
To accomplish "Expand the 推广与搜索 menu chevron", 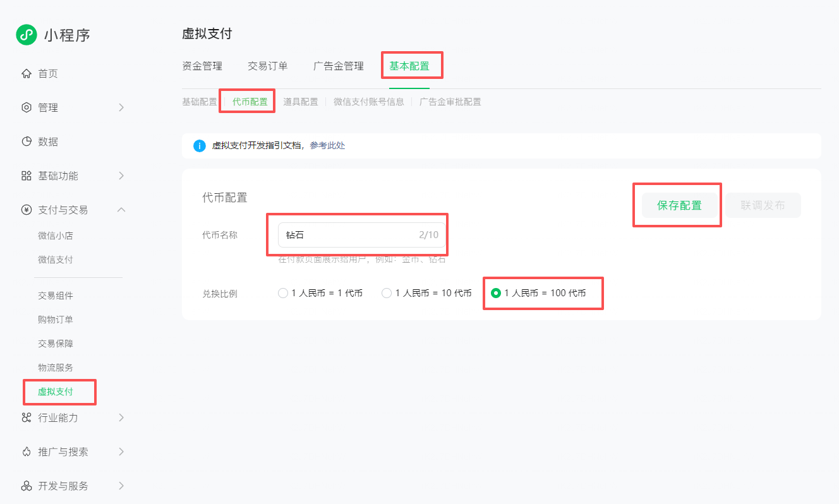I will click(121, 452).
